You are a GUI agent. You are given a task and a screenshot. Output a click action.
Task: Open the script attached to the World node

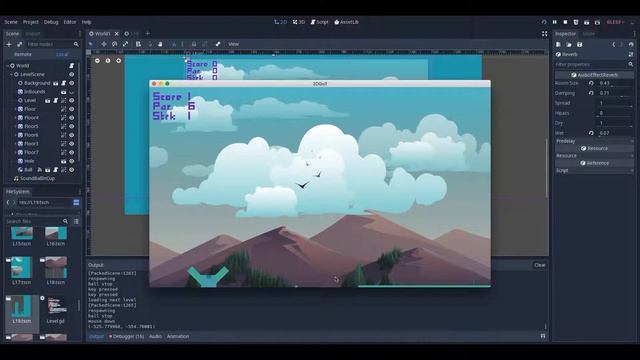coord(72,65)
